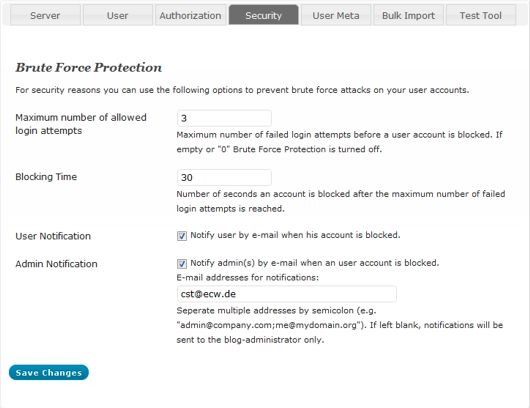Viewport: 530px width, 408px height.
Task: Click the 'Admin Notification' row label
Action: click(56, 264)
